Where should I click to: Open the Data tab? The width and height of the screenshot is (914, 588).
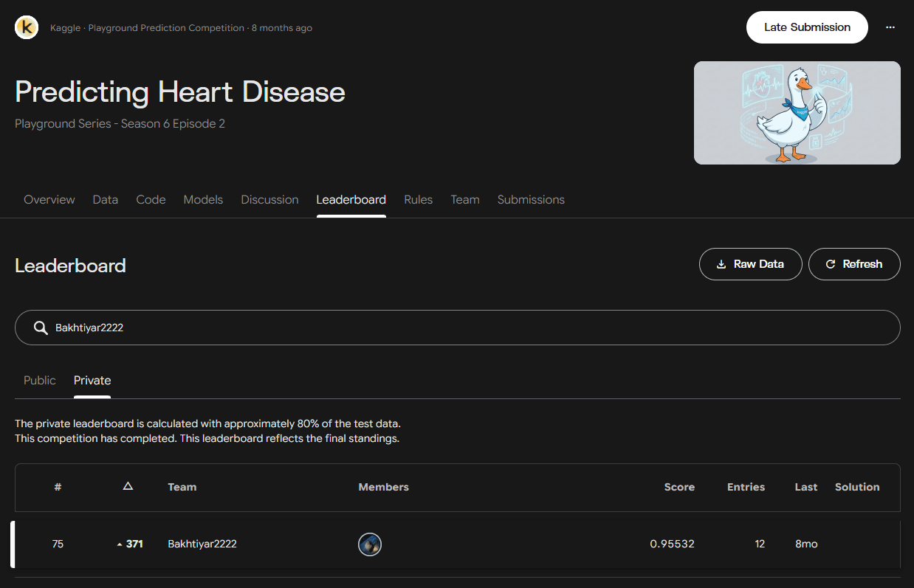(106, 199)
